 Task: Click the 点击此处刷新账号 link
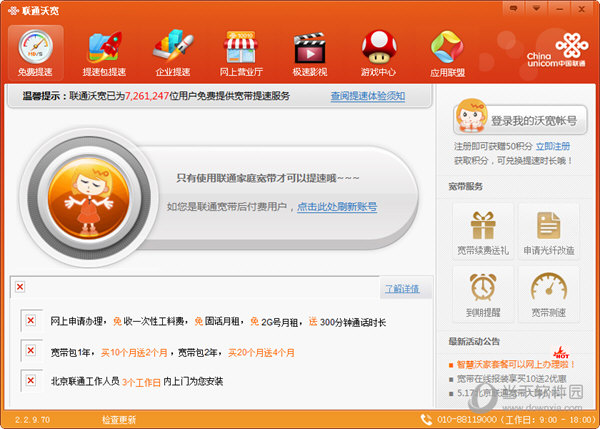coord(337,207)
